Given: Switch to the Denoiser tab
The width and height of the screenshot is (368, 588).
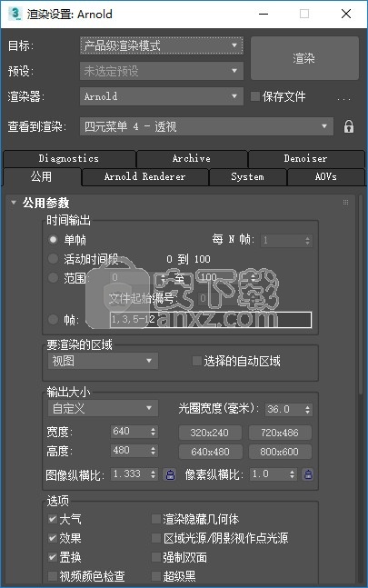Looking at the screenshot, I should pyautogui.click(x=305, y=159).
